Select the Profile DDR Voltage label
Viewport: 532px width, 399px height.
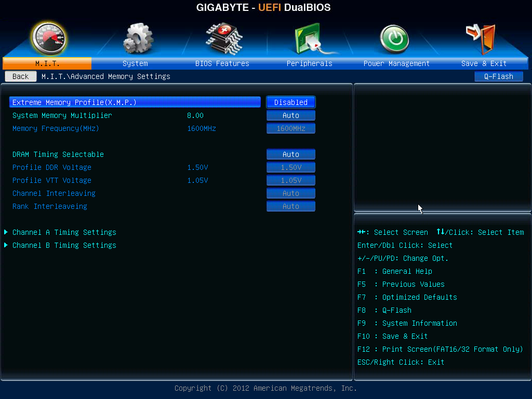tap(51, 167)
